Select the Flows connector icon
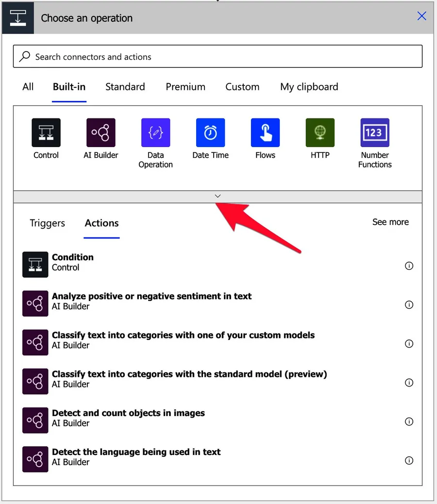 click(265, 133)
